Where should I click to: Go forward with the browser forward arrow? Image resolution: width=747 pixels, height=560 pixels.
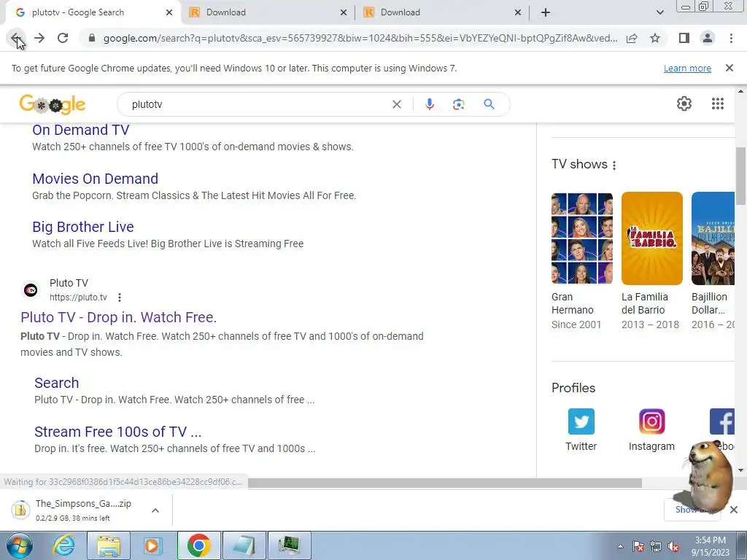tap(39, 38)
